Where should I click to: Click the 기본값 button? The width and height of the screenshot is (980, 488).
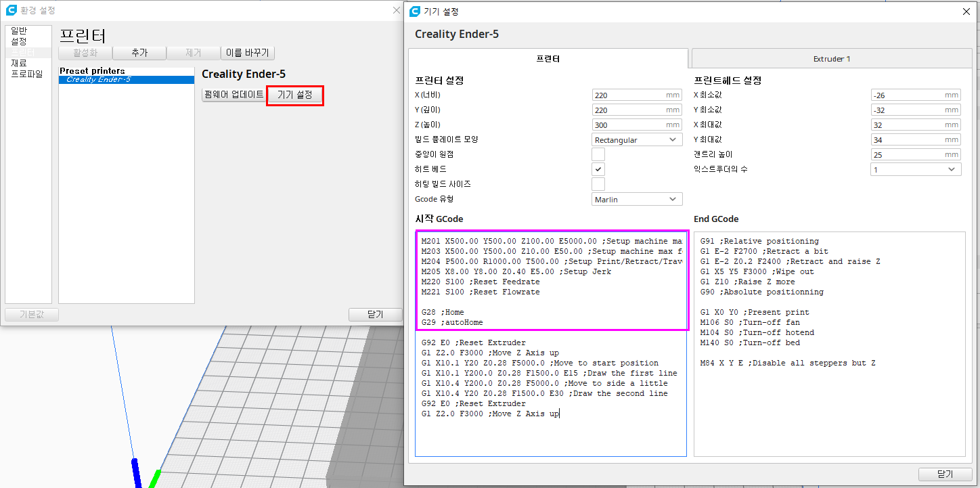pyautogui.click(x=32, y=315)
